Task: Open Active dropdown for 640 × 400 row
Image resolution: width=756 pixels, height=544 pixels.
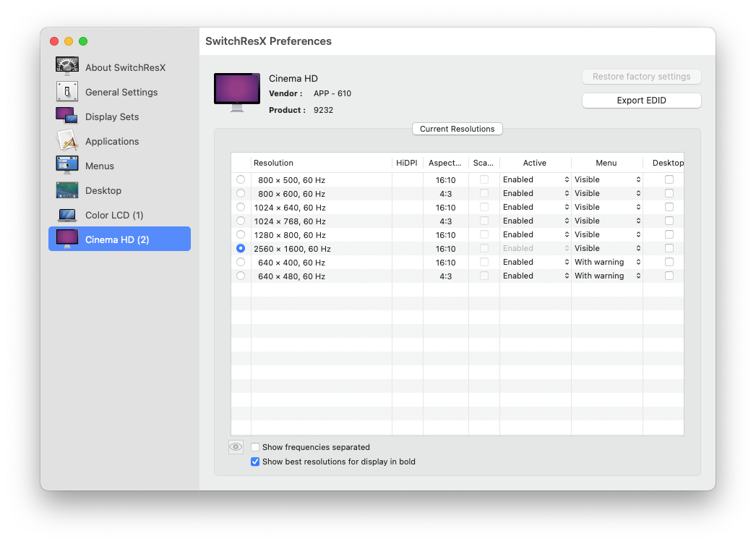Action: click(536, 262)
